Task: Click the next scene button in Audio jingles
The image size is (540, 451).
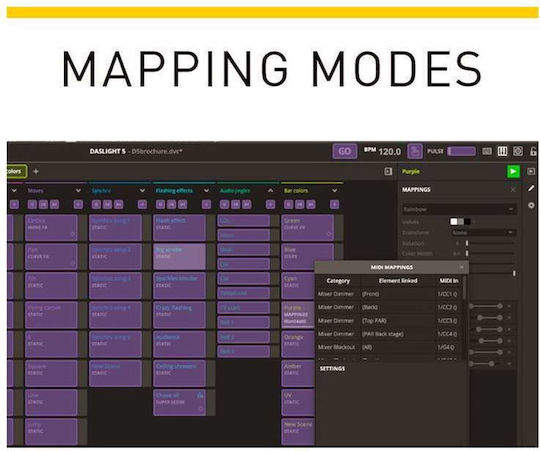Action: (x=247, y=204)
